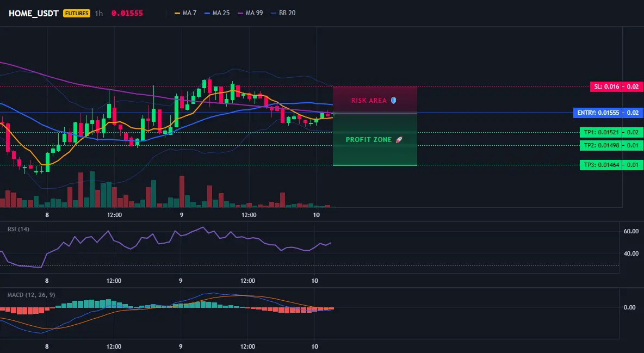Screen dimensions: 644x353
Task: Click the 0.00 MACD axis value
Action: pos(630,307)
